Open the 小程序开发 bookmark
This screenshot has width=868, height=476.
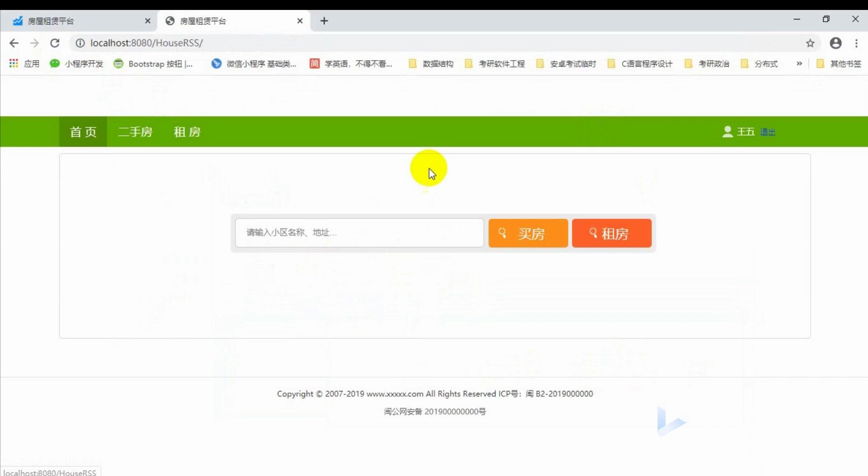click(x=76, y=64)
